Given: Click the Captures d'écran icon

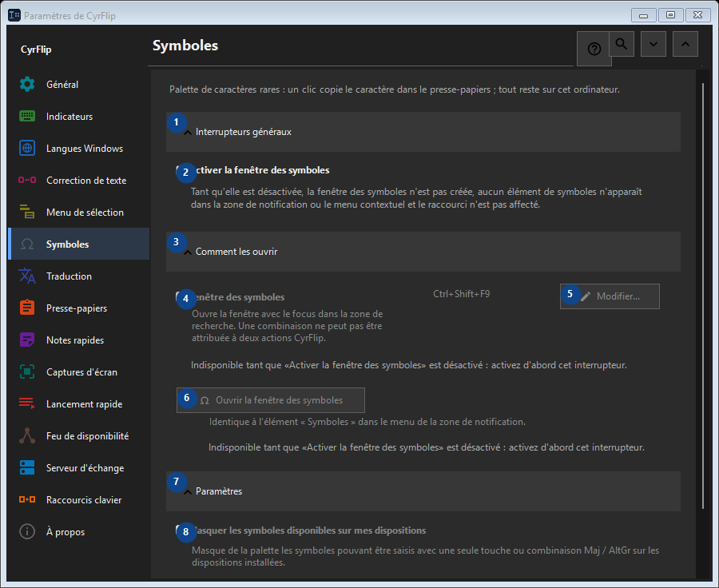Looking at the screenshot, I should pos(27,372).
